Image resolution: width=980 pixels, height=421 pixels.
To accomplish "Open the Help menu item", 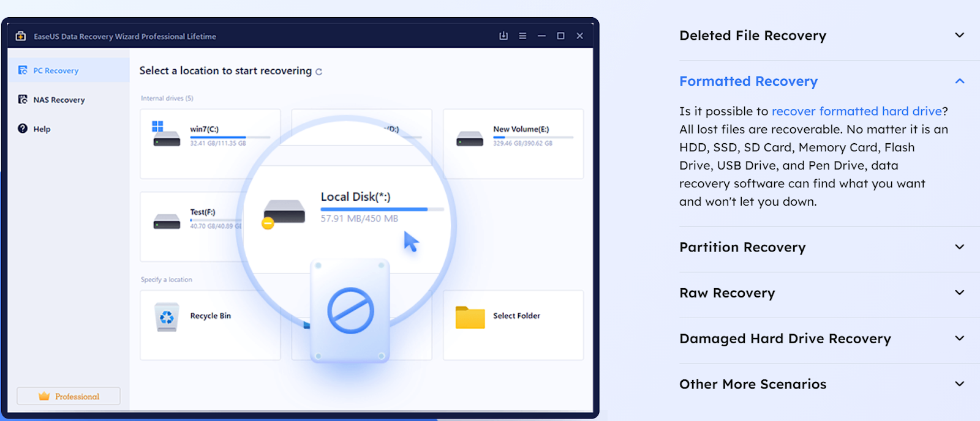I will [x=69, y=129].
